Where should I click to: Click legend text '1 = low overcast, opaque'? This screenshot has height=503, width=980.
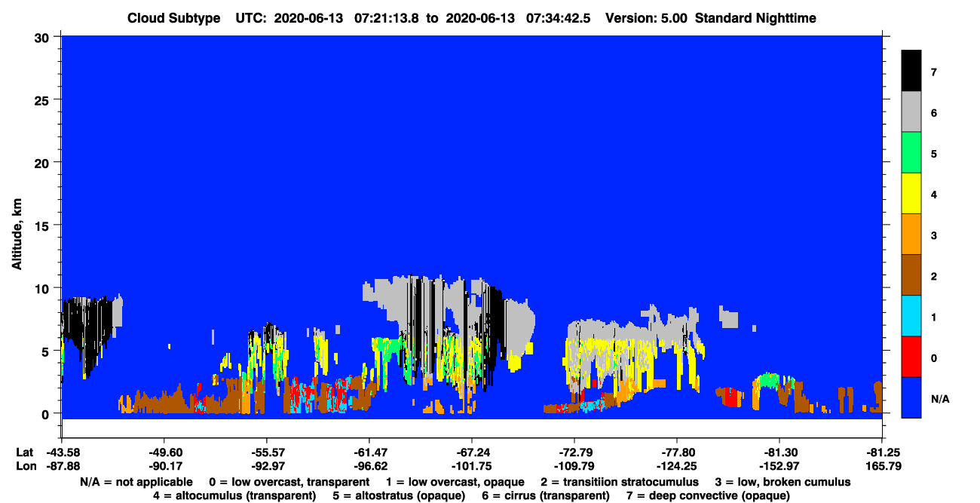click(455, 482)
